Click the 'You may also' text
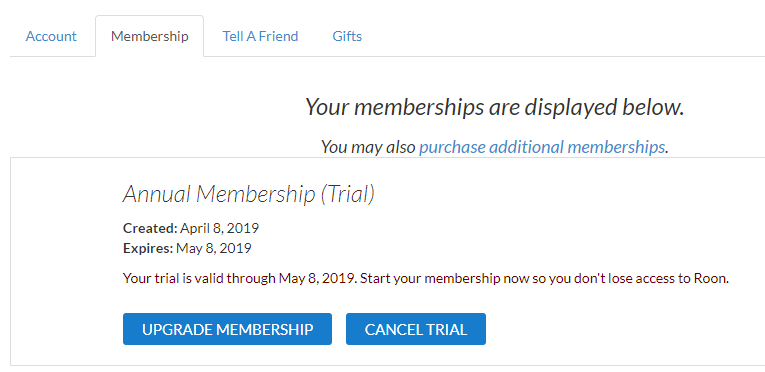This screenshot has height=372, width=765. click(368, 146)
